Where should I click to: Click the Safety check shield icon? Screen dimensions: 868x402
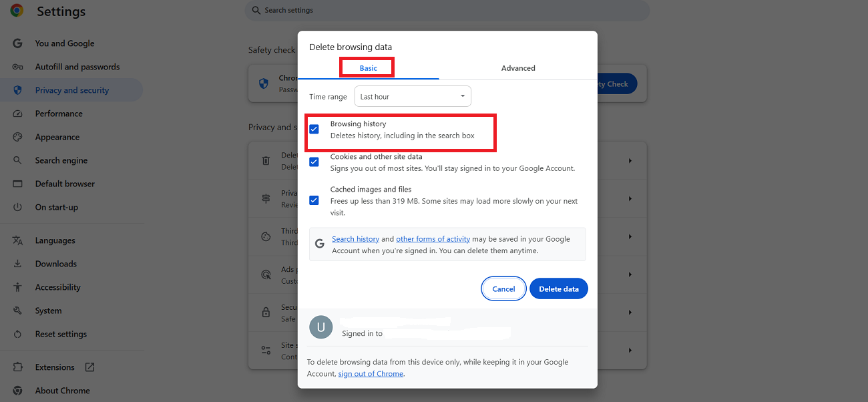tap(264, 83)
